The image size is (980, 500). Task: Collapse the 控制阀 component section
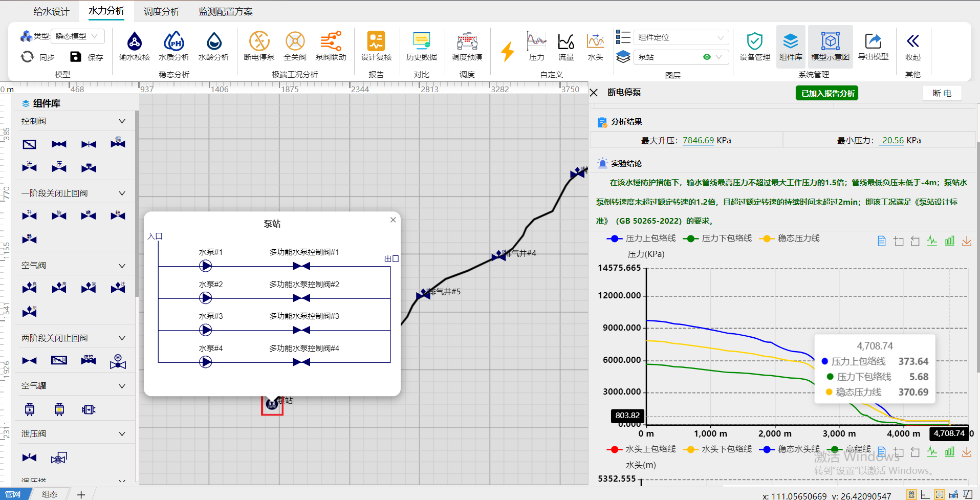point(122,121)
